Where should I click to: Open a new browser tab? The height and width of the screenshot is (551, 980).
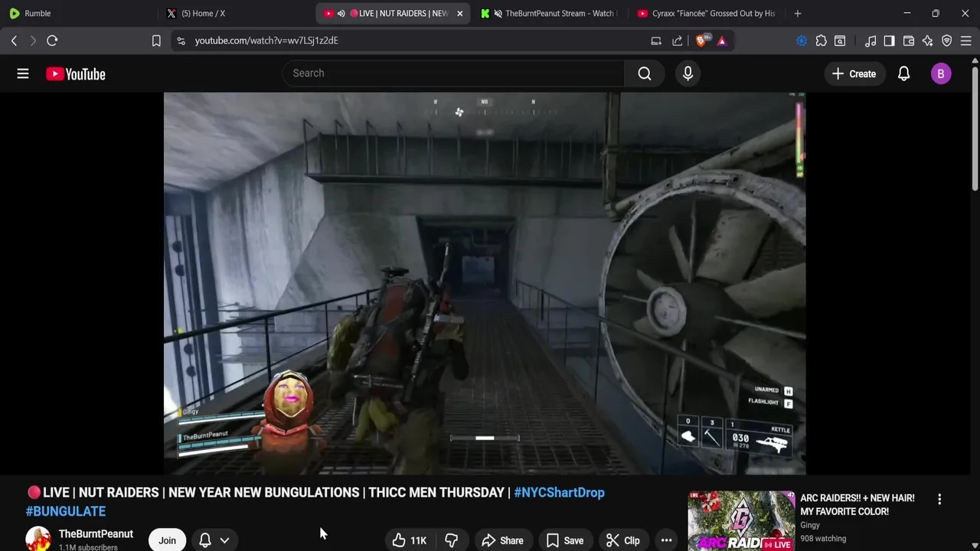tap(798, 13)
